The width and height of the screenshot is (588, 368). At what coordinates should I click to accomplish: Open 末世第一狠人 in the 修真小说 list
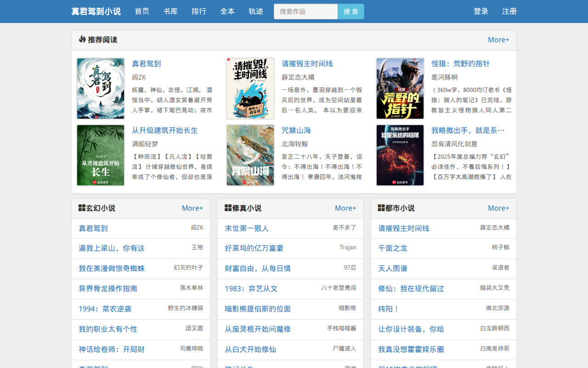247,228
